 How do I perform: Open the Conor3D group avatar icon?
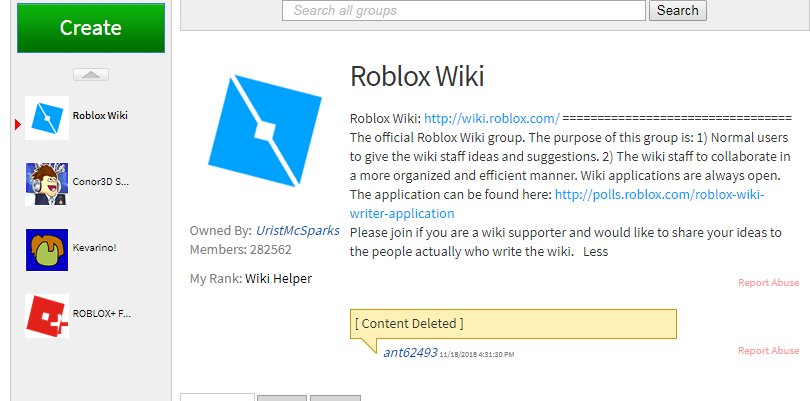[47, 183]
